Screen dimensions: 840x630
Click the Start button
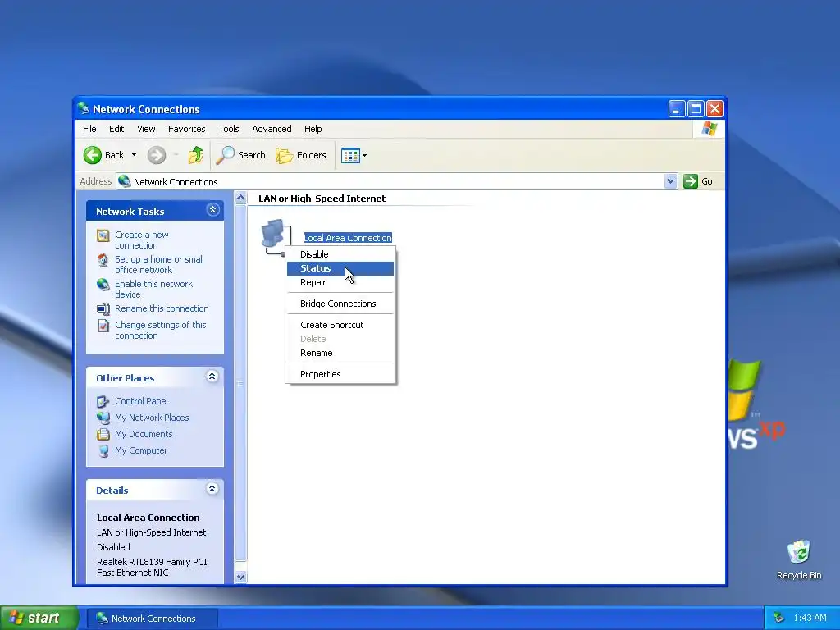tap(39, 619)
